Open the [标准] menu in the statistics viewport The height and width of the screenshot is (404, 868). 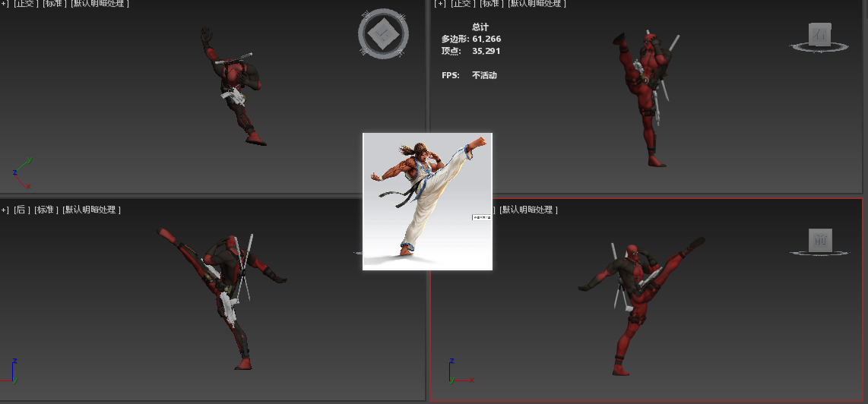point(492,3)
